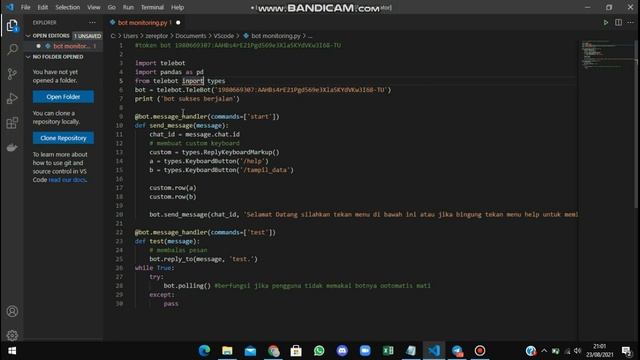Open Excel from taskbar
This screenshot has width=640, height=360.
[388, 351]
